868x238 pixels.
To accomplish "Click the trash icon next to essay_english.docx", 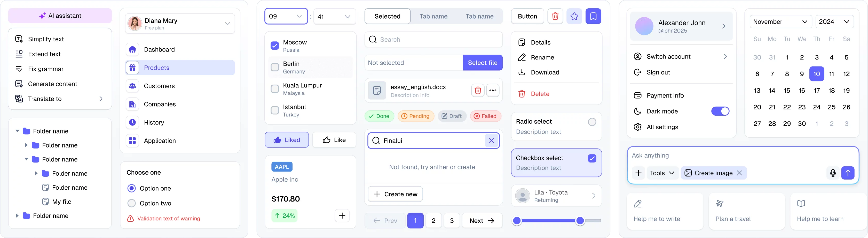I will 477,90.
